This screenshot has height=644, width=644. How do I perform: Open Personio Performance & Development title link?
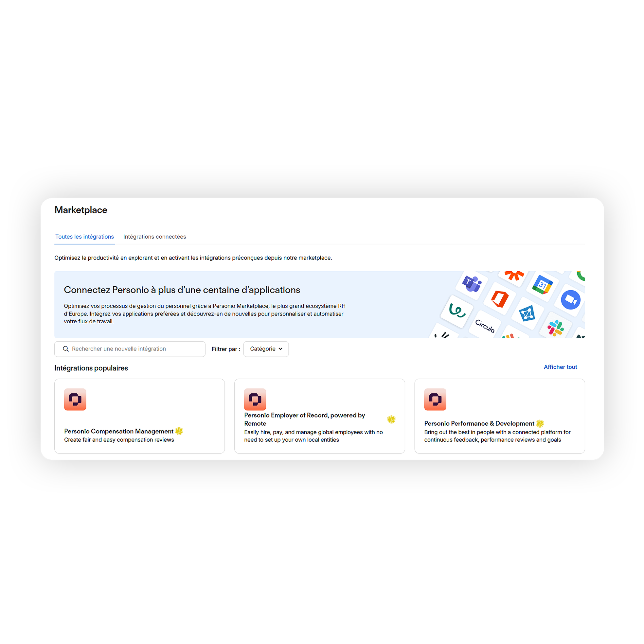pos(479,423)
